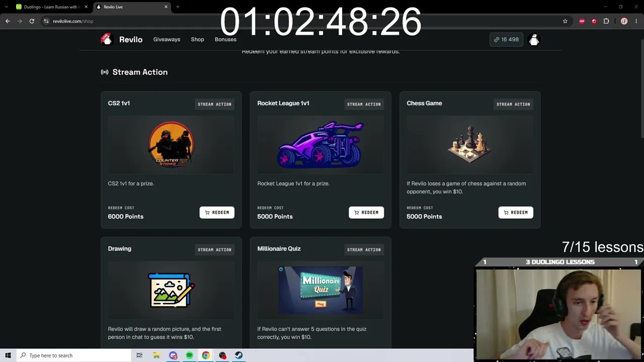Open the red extension icon next to ABP
The width and height of the screenshot is (644, 362).
(594, 21)
